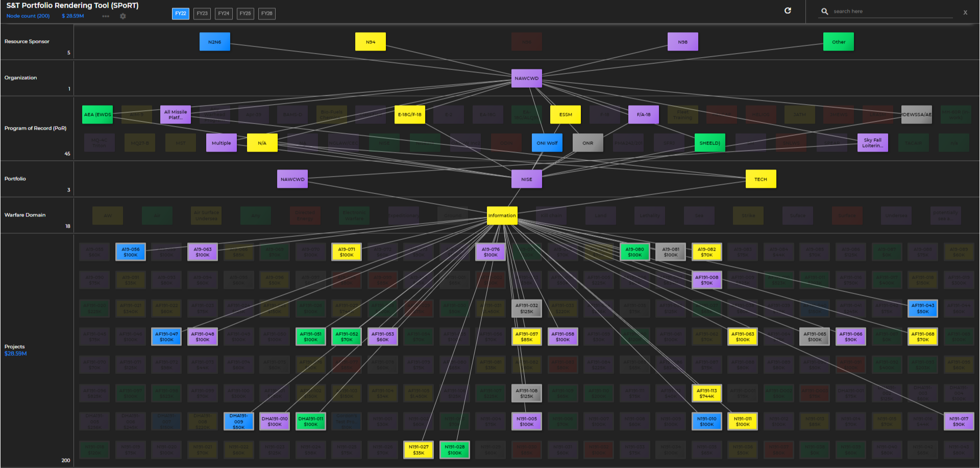The height and width of the screenshot is (468, 980).
Task: Select the All Missile Platf... program node
Action: click(x=176, y=114)
